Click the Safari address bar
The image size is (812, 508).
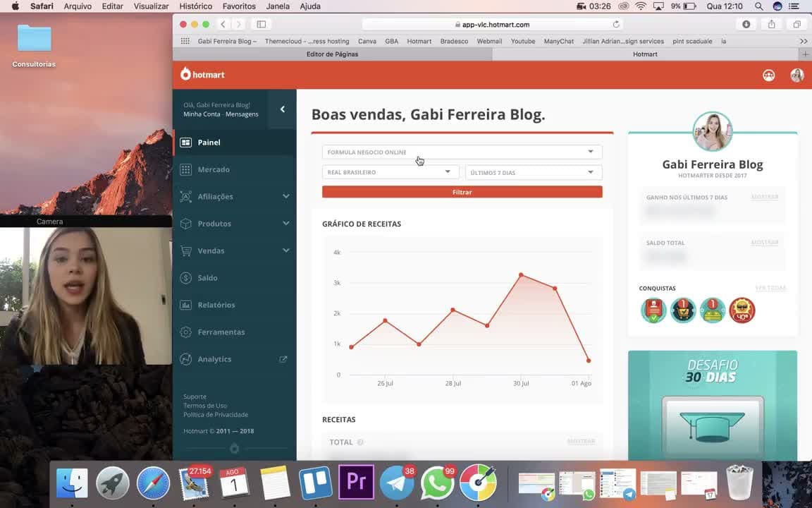point(492,25)
